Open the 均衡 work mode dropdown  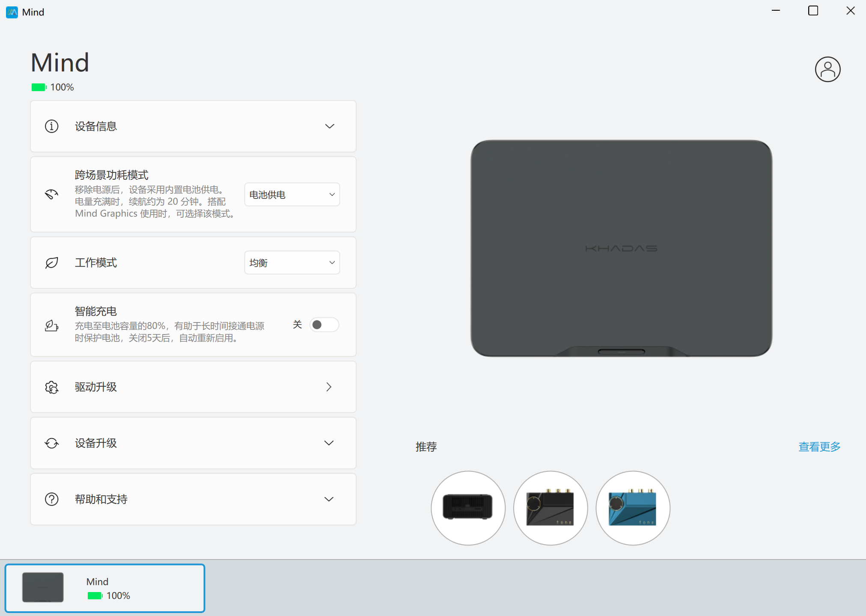pos(292,263)
